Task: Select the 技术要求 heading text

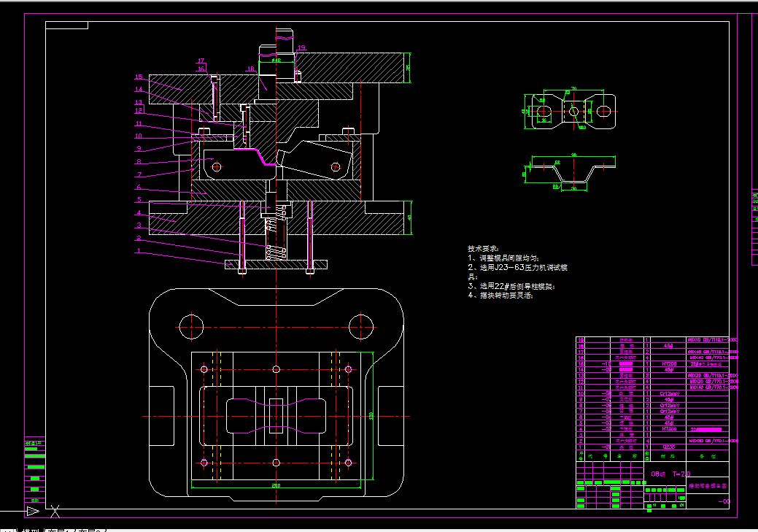Action: coord(483,249)
